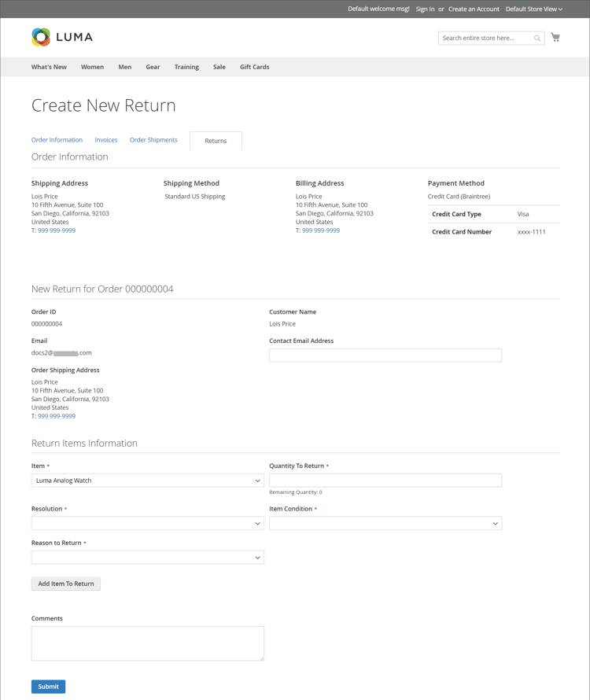The height and width of the screenshot is (700, 590).
Task: Click the Submit button
Action: [48, 686]
